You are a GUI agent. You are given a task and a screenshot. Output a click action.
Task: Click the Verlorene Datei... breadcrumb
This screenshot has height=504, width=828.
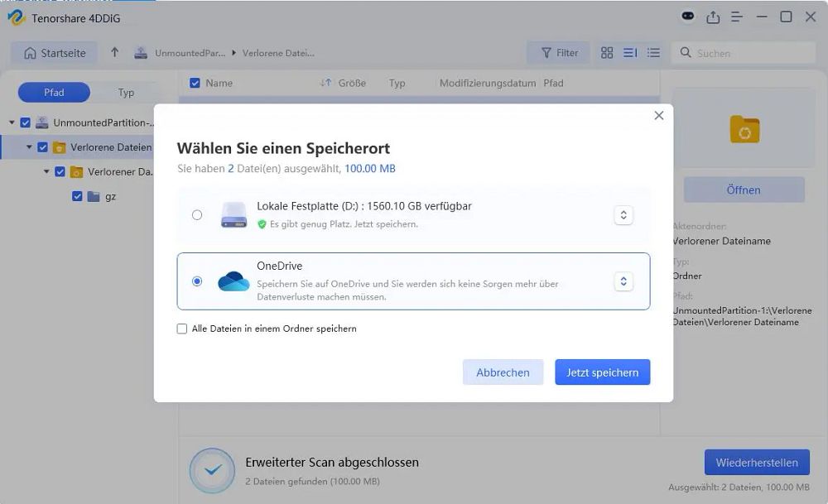(278, 53)
